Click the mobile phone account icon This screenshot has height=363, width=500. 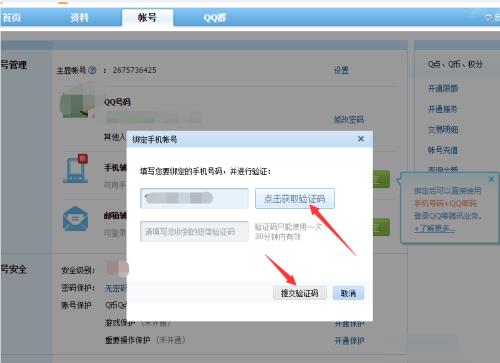click(x=76, y=168)
